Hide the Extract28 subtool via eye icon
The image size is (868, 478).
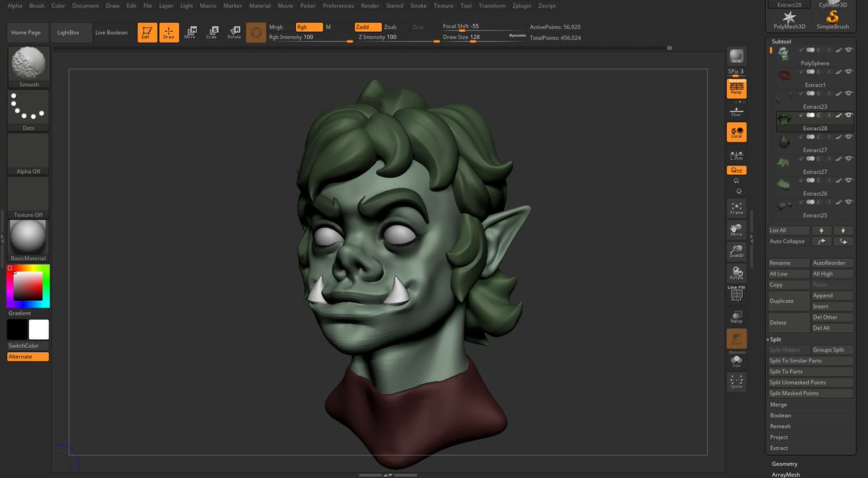(x=849, y=115)
